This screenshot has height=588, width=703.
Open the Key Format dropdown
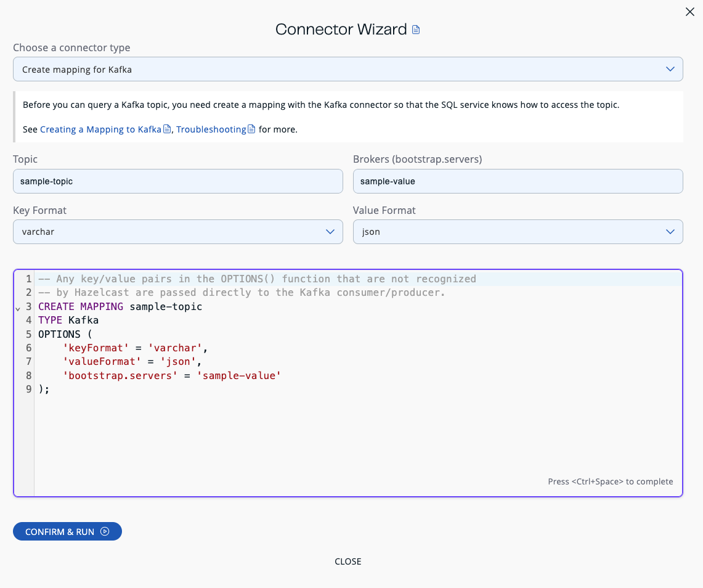[x=178, y=232]
